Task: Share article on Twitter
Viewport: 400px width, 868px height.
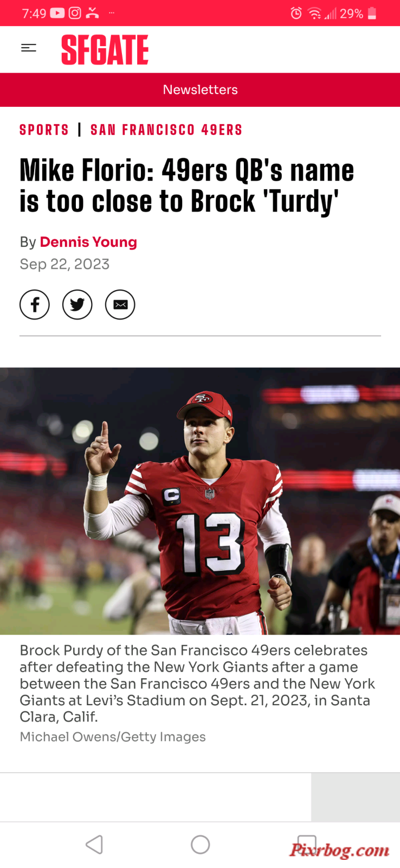Action: click(x=78, y=305)
